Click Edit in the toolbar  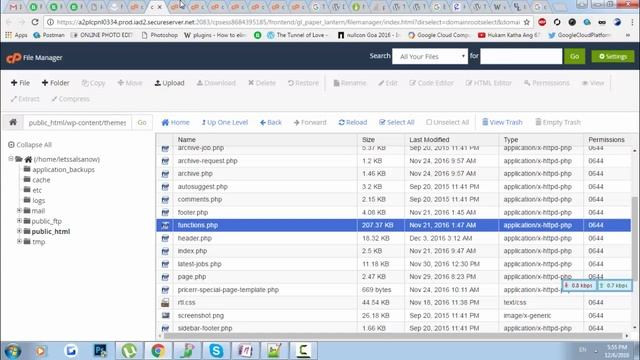[x=388, y=83]
